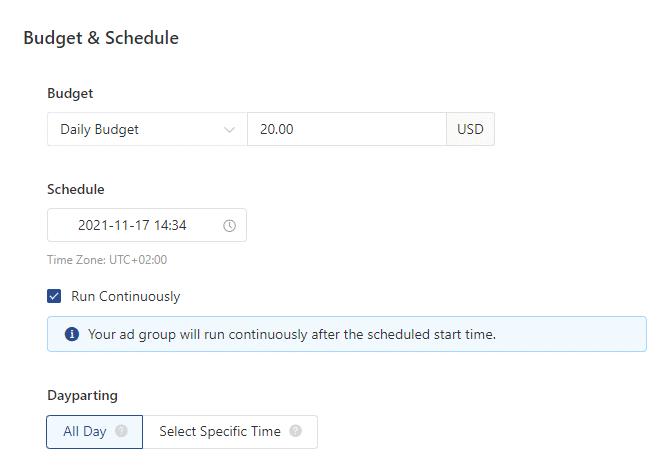Click the USD currency label
The height and width of the screenshot is (475, 666).
pyautogui.click(x=470, y=129)
